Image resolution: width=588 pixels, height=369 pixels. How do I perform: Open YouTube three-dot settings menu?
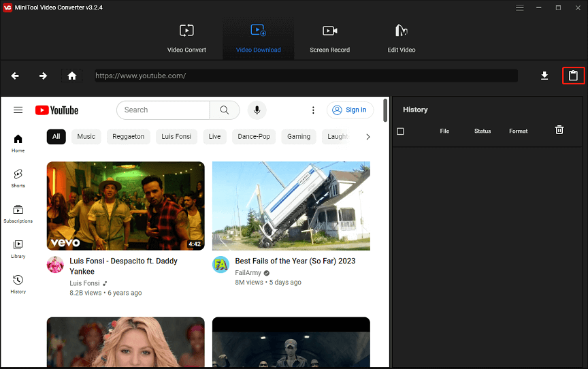click(x=313, y=110)
